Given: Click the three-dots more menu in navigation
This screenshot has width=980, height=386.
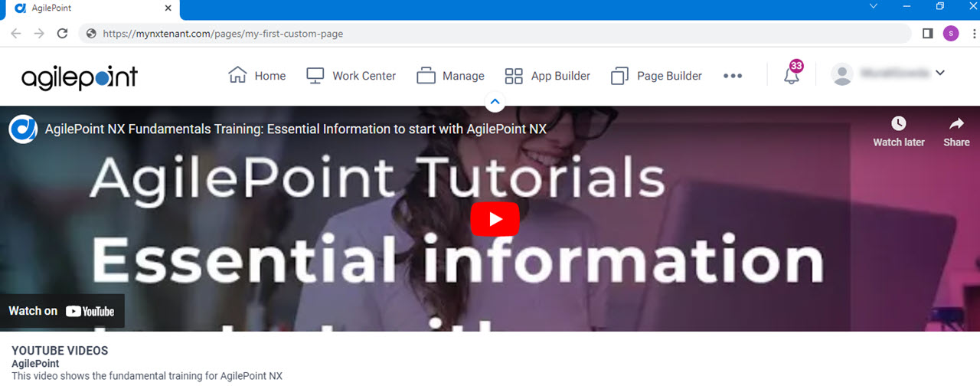Looking at the screenshot, I should pos(733,76).
